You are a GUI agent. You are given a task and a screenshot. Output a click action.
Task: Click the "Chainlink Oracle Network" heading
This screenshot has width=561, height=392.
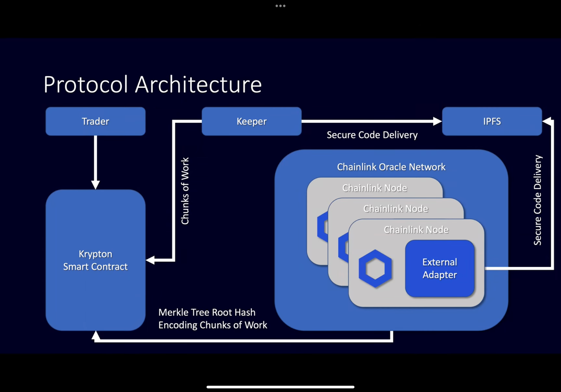click(391, 167)
